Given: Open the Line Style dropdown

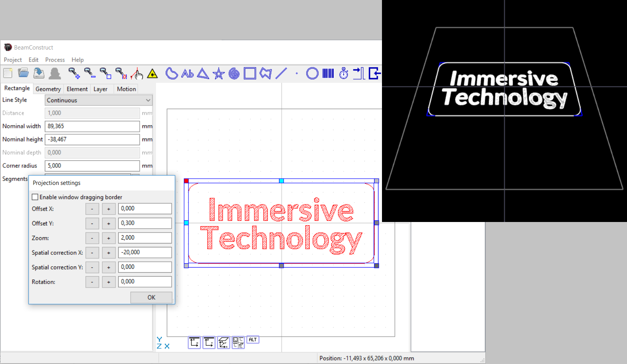Looking at the screenshot, I should point(98,100).
